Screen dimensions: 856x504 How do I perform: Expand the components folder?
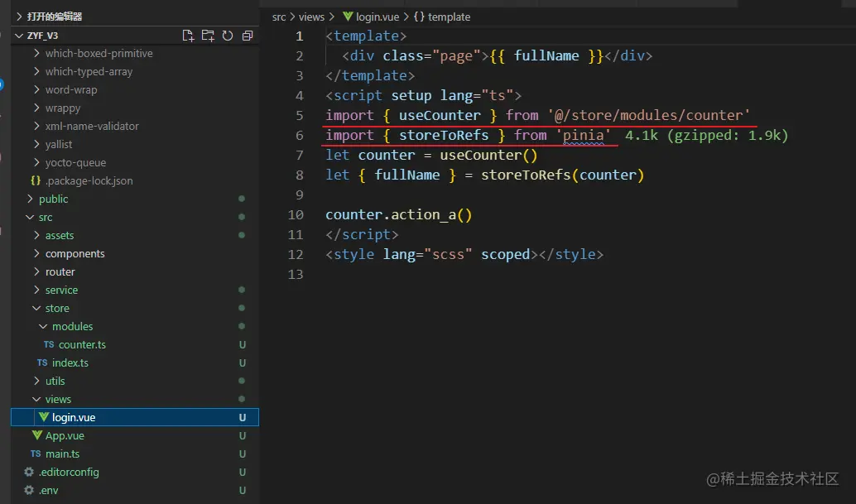tap(36, 253)
